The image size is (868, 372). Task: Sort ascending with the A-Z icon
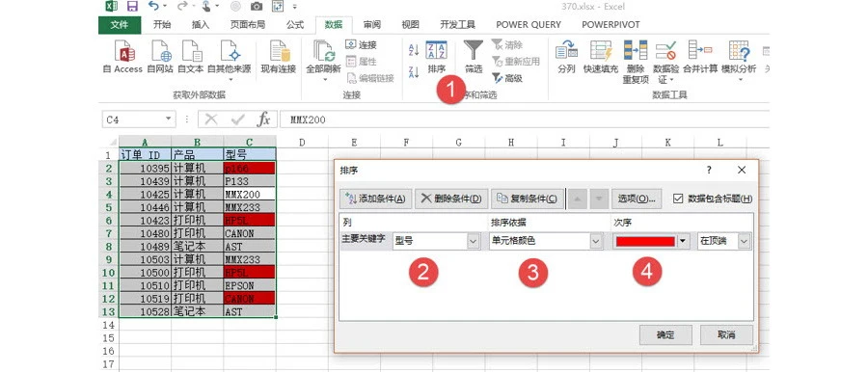click(x=414, y=50)
